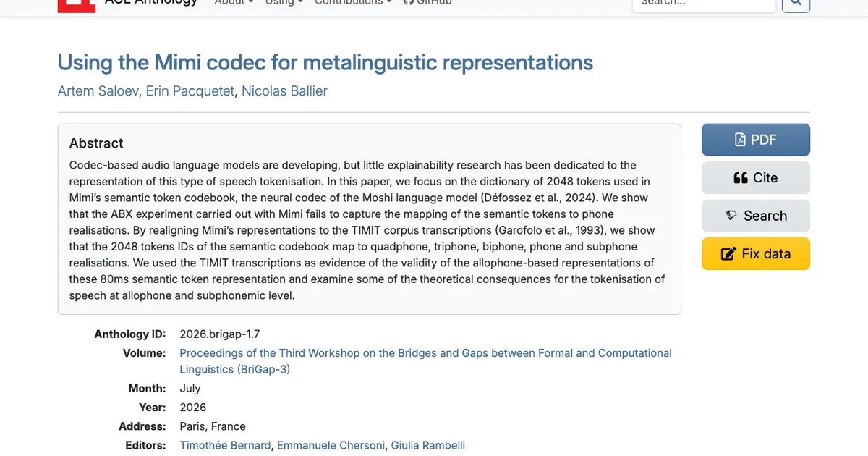Click the quotation mark Cite icon
Image resolution: width=868 pixels, height=456 pixels.
tap(740, 178)
